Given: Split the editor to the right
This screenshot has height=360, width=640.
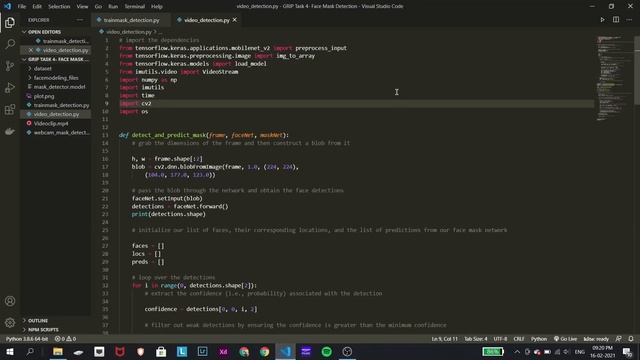Looking at the screenshot, I should pos(616,20).
